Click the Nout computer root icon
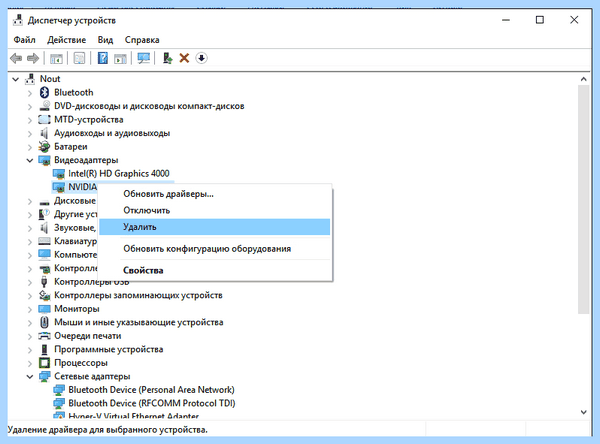Viewport: 600px width, 444px height. coord(30,79)
